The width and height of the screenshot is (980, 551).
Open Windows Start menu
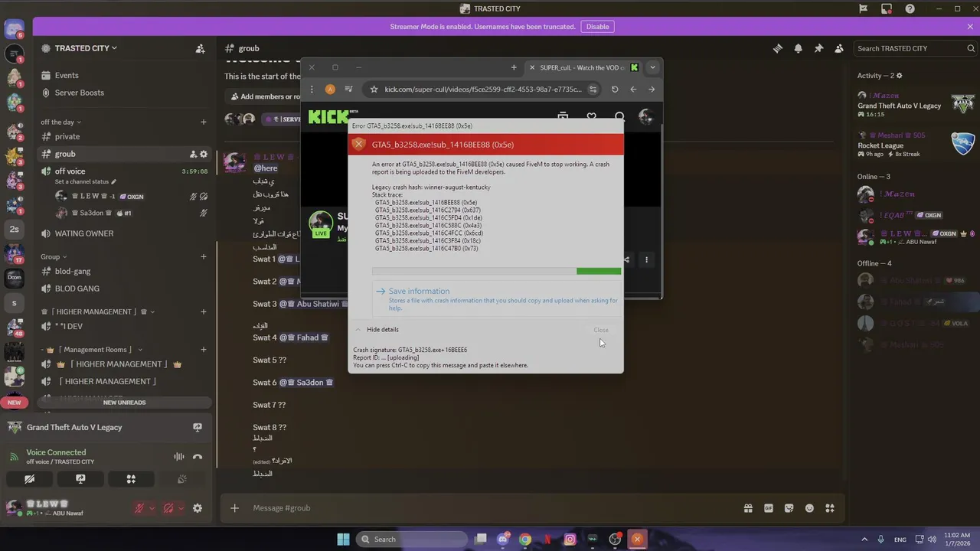[343, 539]
